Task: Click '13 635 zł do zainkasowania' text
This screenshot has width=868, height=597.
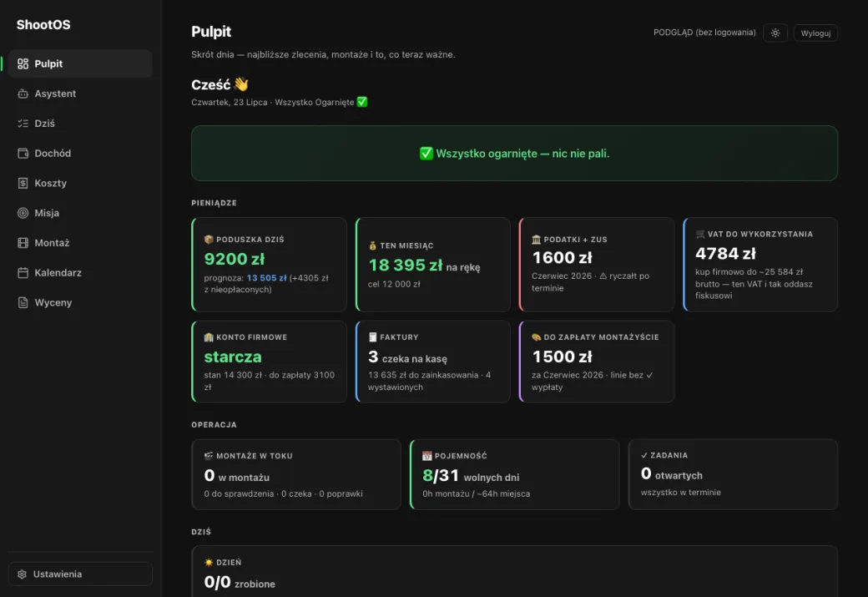Action: point(423,375)
